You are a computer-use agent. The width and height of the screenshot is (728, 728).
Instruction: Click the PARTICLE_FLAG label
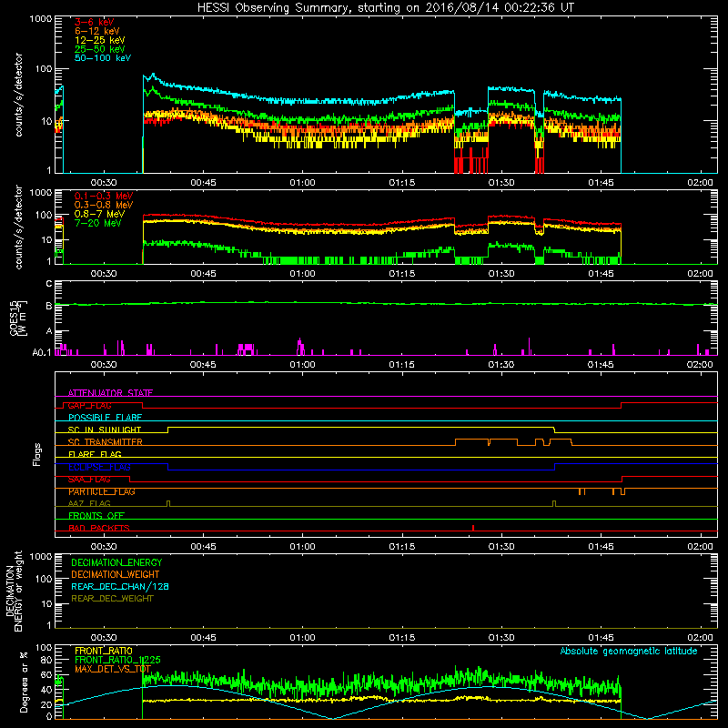(x=102, y=491)
